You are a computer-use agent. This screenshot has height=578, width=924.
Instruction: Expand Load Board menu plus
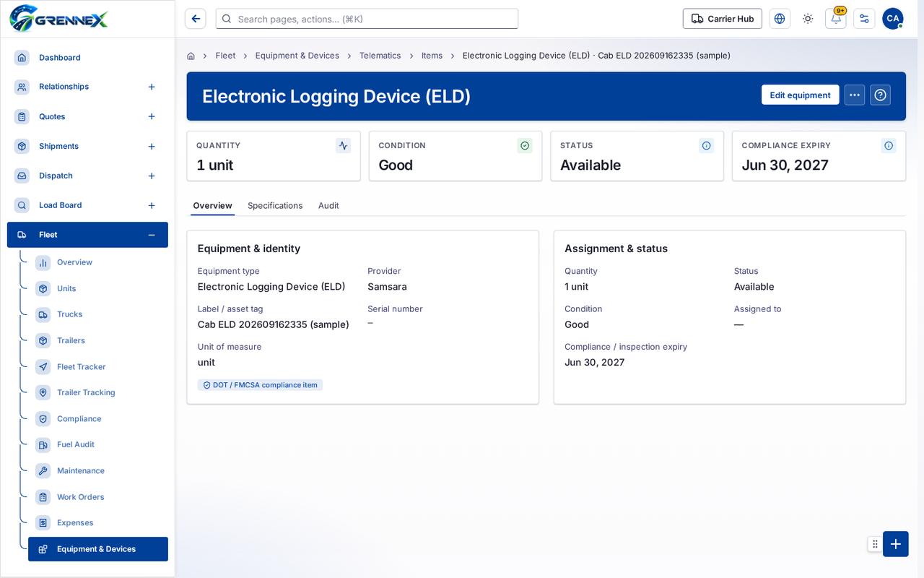click(x=152, y=205)
